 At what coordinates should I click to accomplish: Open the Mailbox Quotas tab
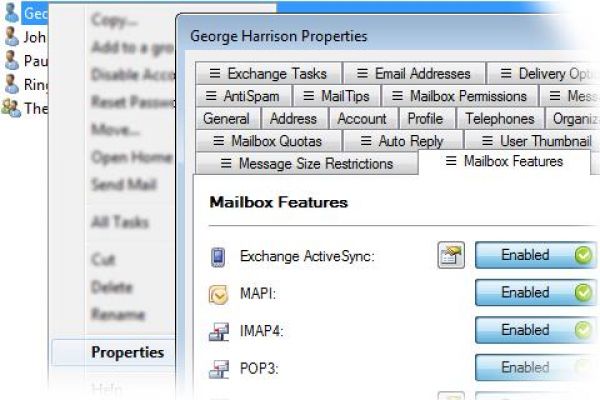click(x=268, y=141)
